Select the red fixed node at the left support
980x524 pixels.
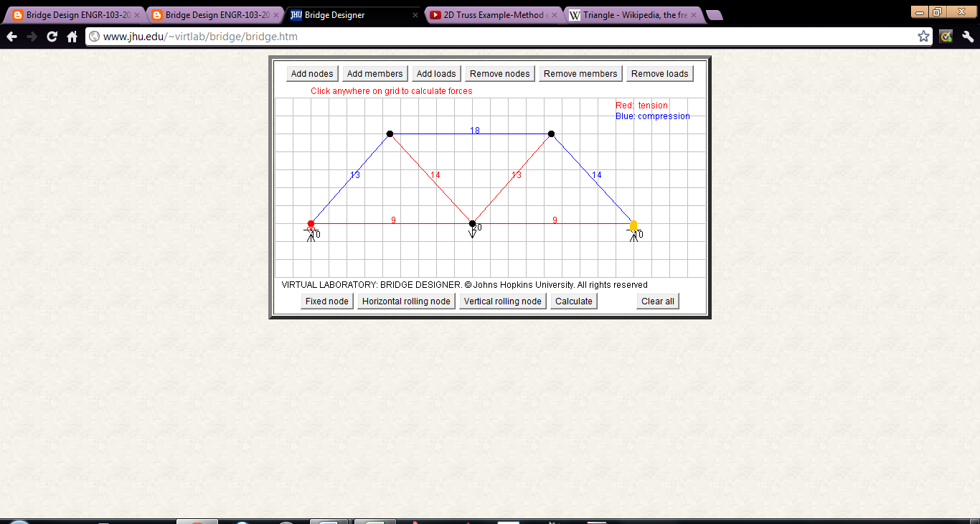[311, 224]
